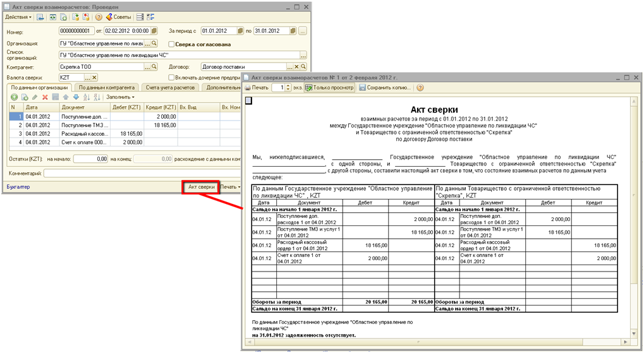Click the sort ascending icon in table toolbar

coord(87,97)
